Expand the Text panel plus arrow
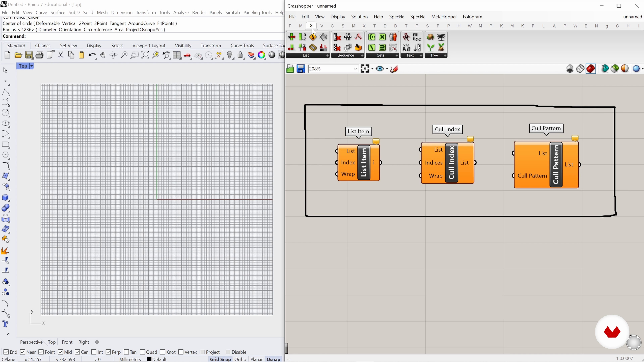 click(421, 55)
